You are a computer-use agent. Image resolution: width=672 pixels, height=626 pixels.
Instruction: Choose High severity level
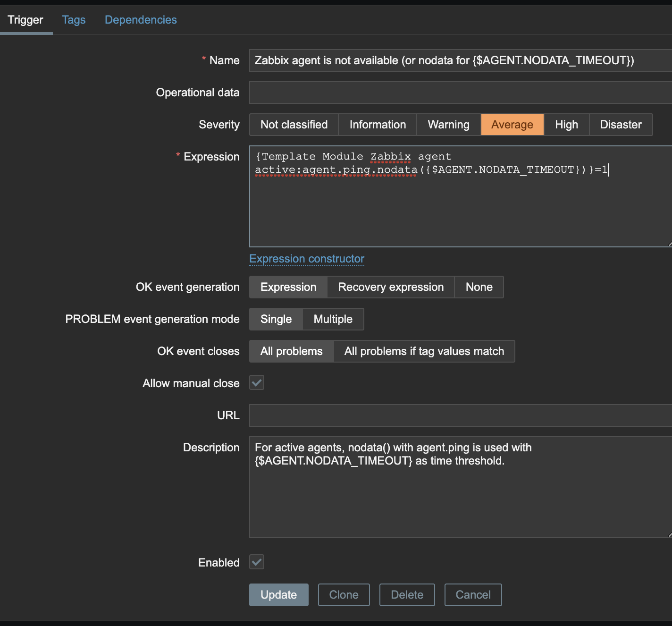(x=566, y=125)
